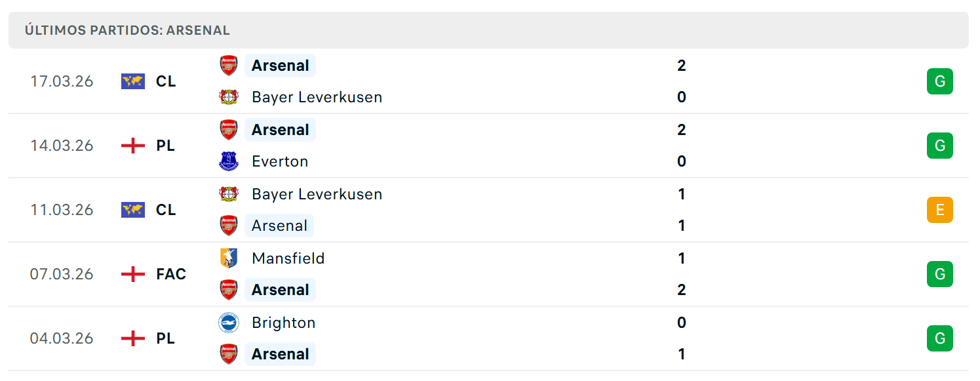980x381 pixels.
Task: Click Bayer Leverkusen crest in 11.03.26 match
Action: [x=229, y=194]
